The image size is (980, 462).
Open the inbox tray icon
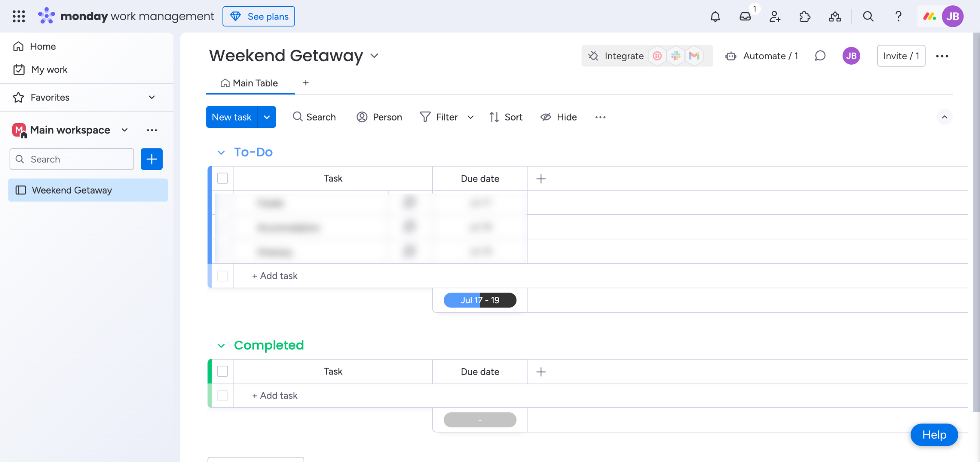745,16
